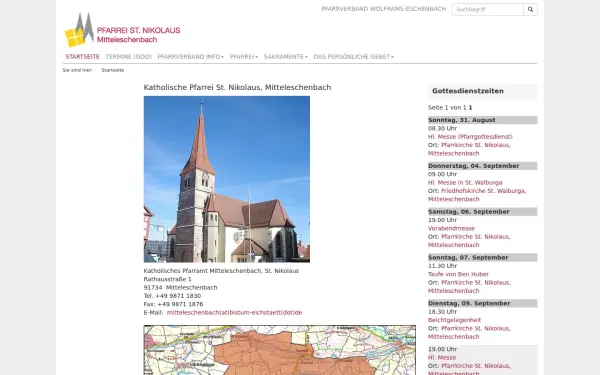
Task: Open the Termine (GDO) menu item
Action: pyautogui.click(x=129, y=57)
